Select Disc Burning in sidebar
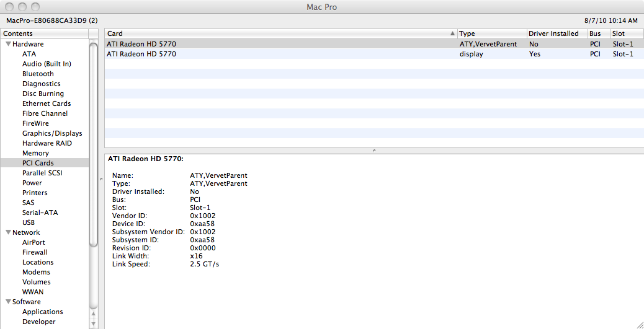 [43, 94]
